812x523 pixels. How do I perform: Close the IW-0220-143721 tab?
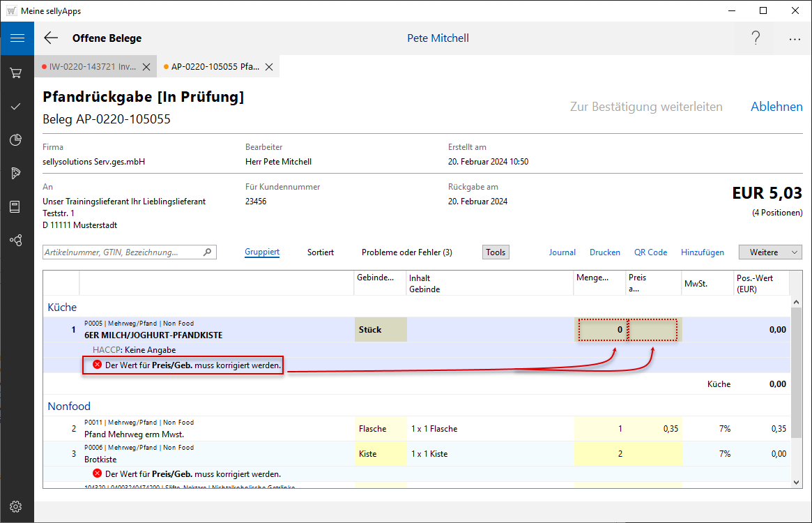coord(146,68)
